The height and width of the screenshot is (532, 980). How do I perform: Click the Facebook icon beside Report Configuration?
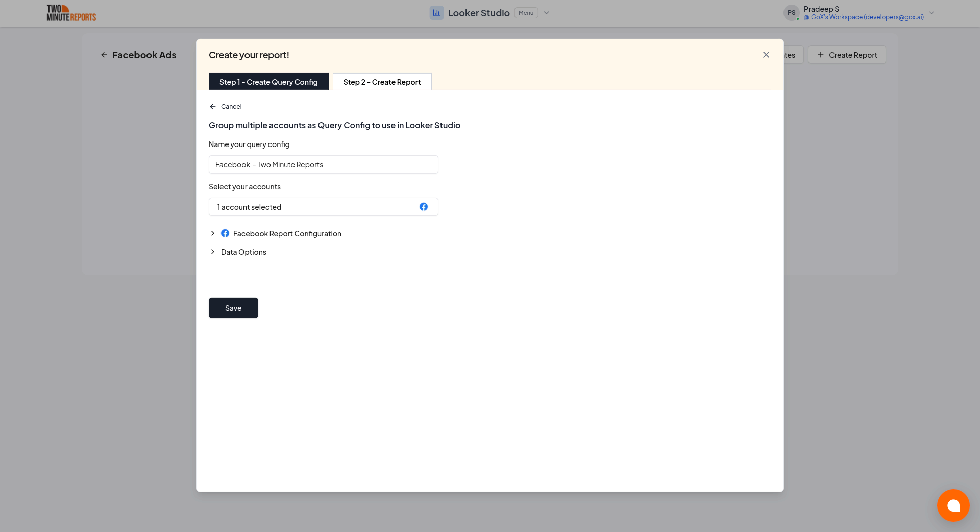coord(225,233)
